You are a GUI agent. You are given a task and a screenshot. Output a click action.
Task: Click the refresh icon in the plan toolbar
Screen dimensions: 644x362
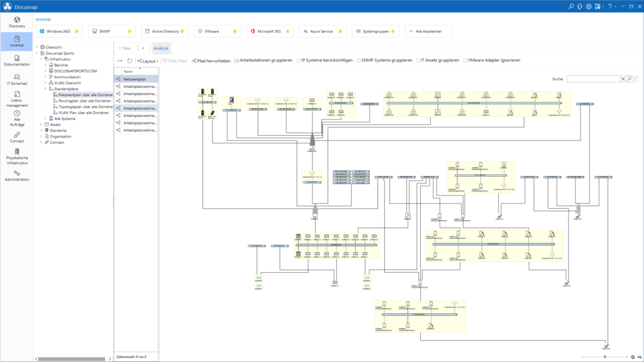(130, 62)
